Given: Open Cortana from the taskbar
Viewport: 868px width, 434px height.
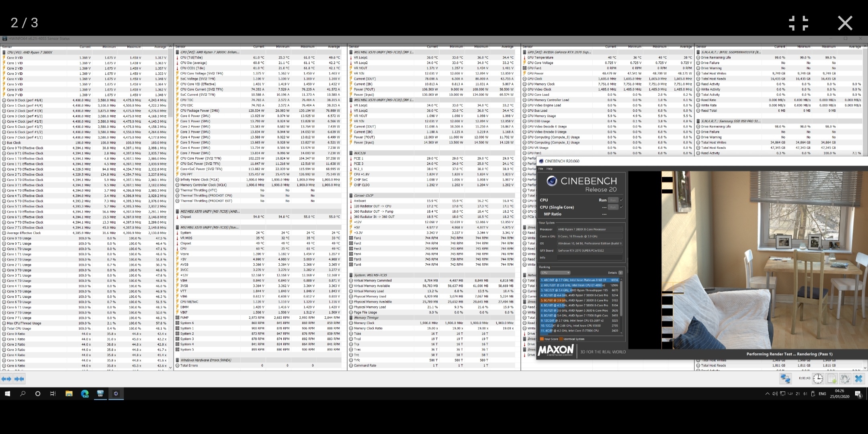Looking at the screenshot, I should tap(38, 394).
